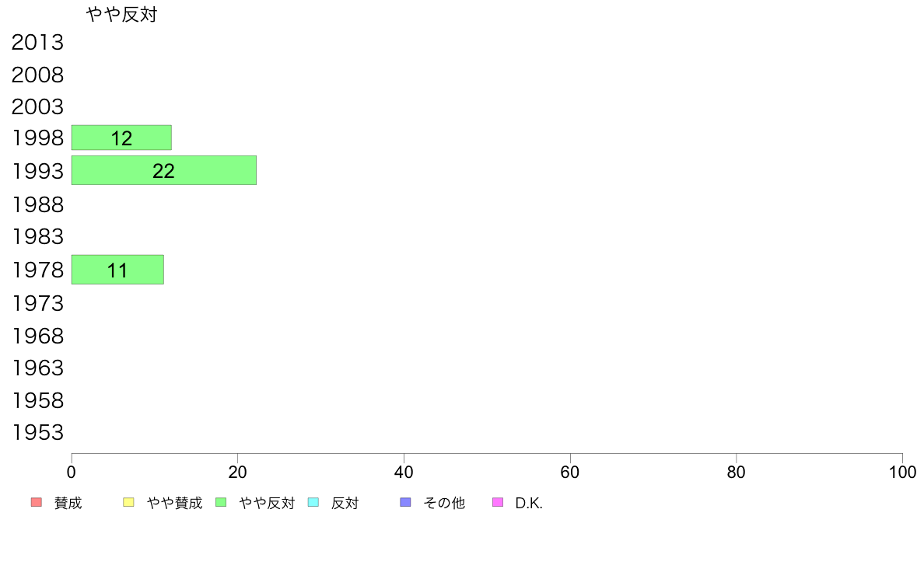Click the magenta D.K. legend swatch
This screenshot has width=924, height=572.
click(498, 502)
